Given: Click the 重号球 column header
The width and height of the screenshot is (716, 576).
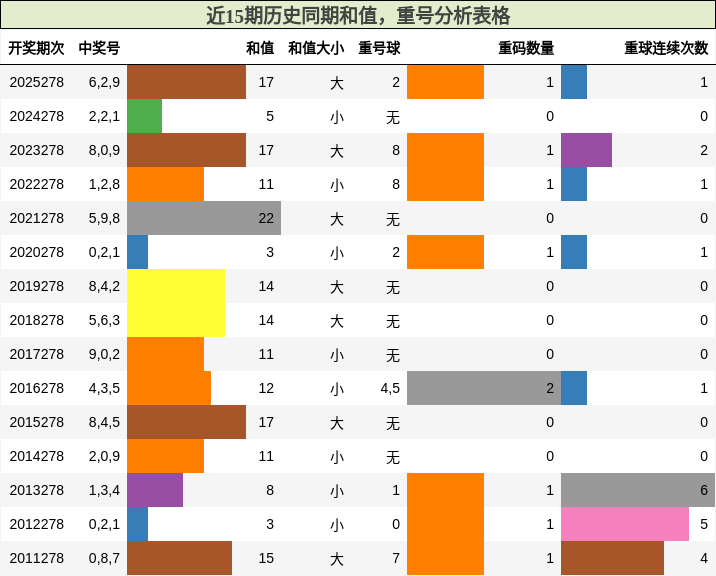Looking at the screenshot, I should click(x=379, y=48).
